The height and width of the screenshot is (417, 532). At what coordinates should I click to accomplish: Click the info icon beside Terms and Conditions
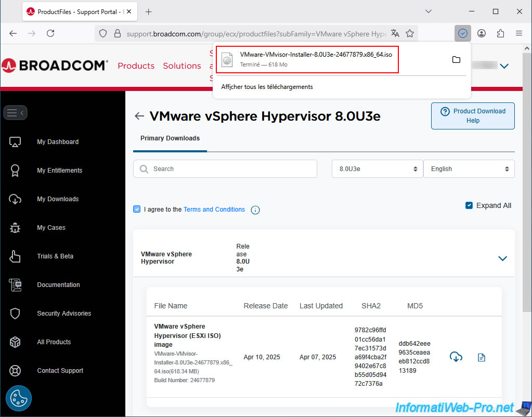255,210
